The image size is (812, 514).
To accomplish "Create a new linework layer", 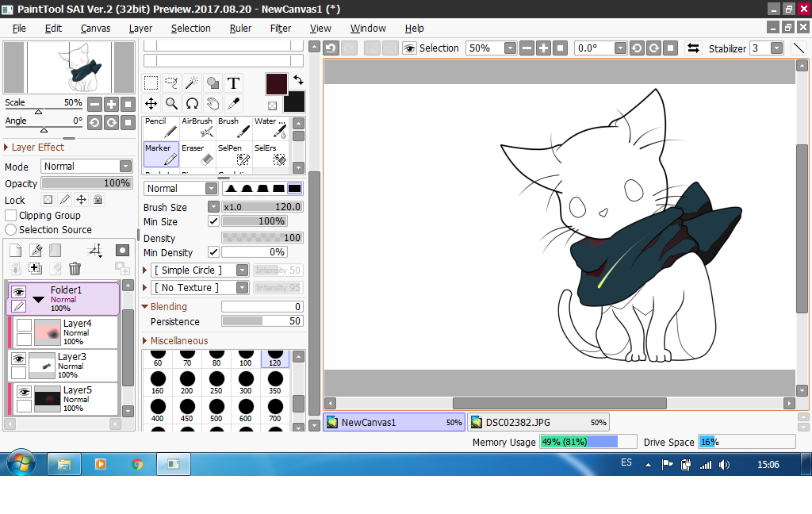I will (x=36, y=251).
